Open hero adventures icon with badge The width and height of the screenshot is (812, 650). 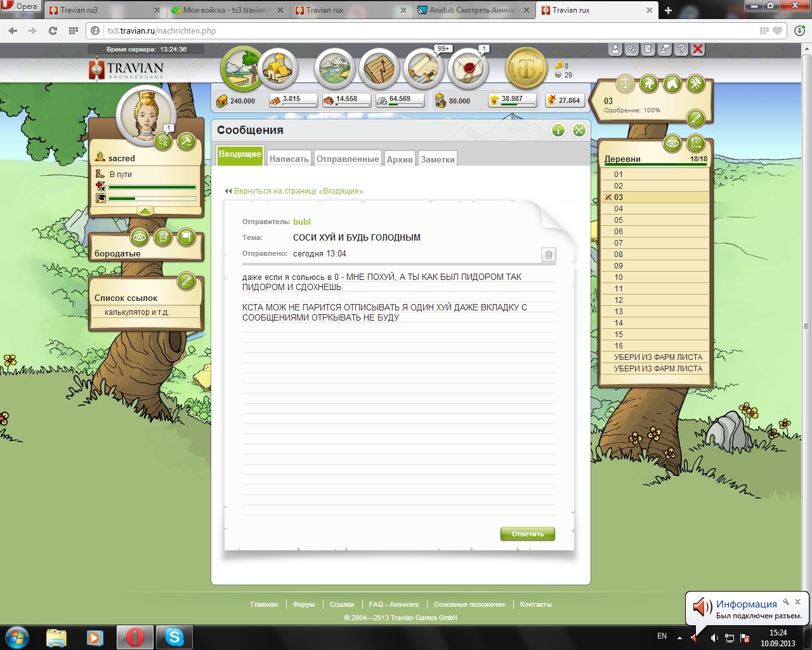[163, 141]
